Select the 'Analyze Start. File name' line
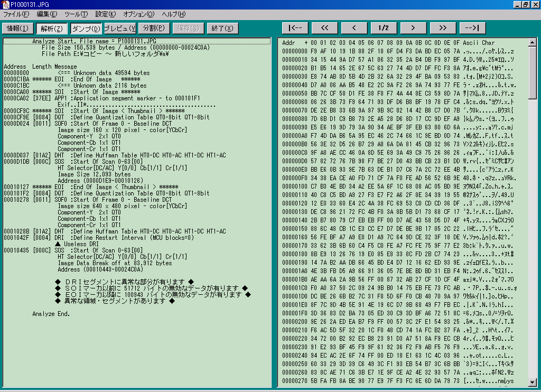Viewport: 541px width, 392px height. (137, 41)
